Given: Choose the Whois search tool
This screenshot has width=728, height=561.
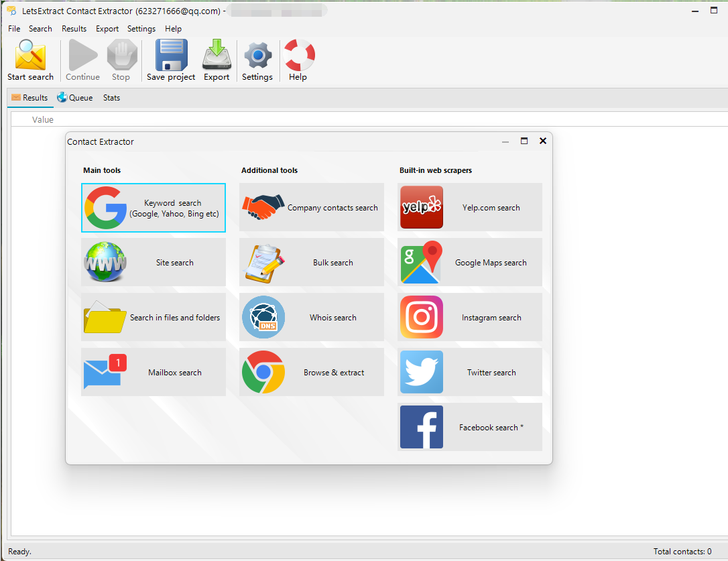Looking at the screenshot, I should 312,318.
